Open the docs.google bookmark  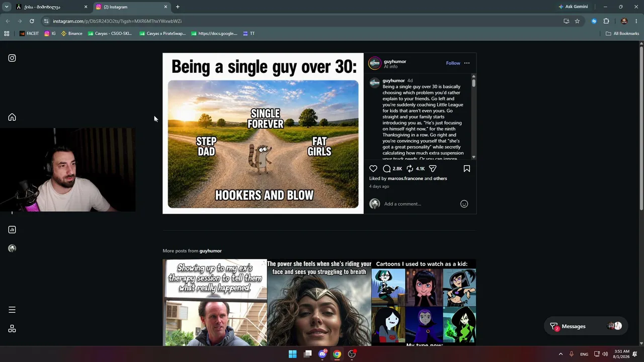click(x=214, y=34)
